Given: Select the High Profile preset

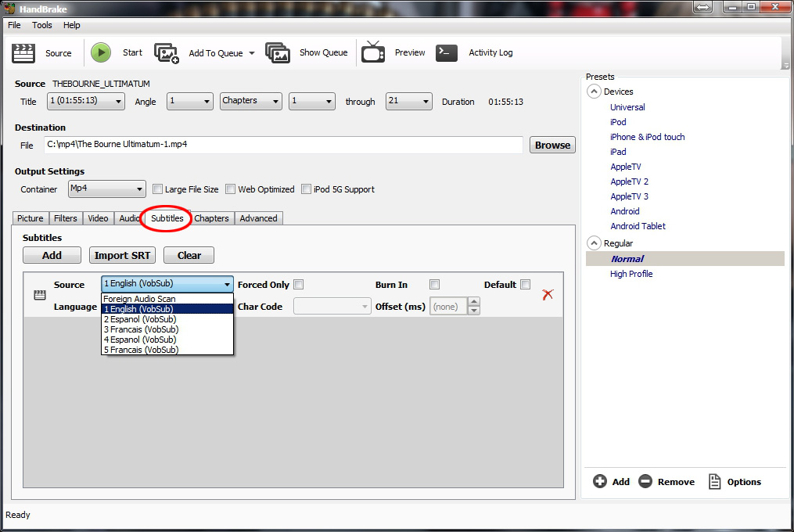Looking at the screenshot, I should pos(631,274).
